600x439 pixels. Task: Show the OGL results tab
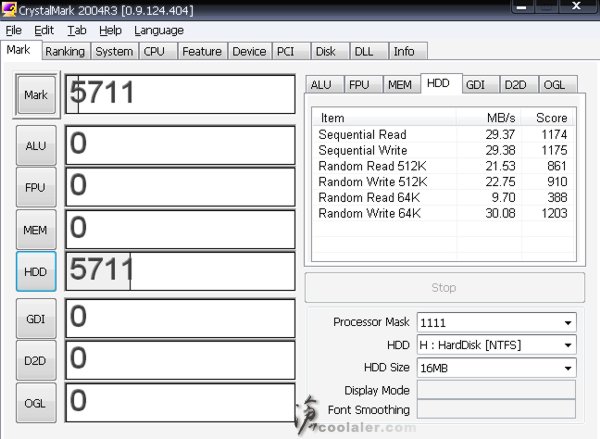point(557,85)
